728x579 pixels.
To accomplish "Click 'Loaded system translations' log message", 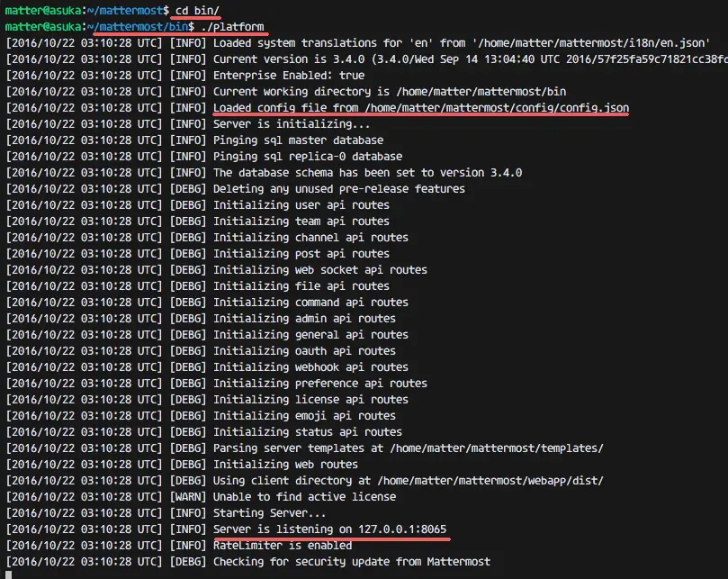I will (x=461, y=43).
